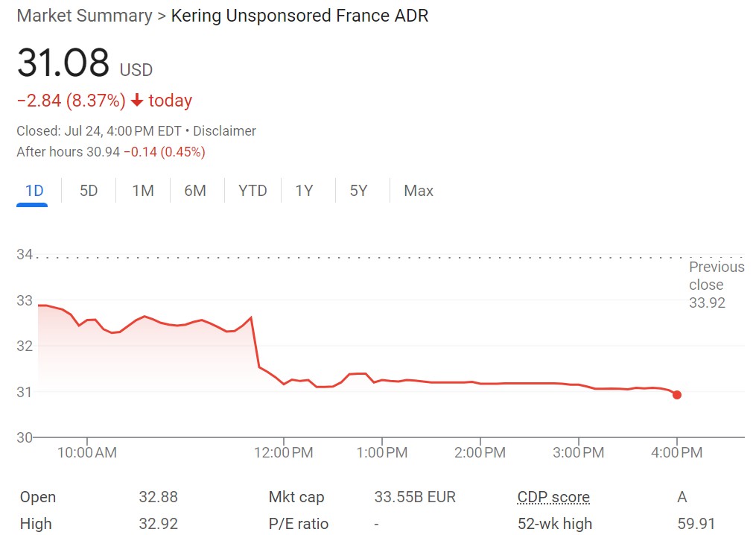This screenshot has height=535, width=756.
Task: Click the Mkt cap value 33.55B EUR
Action: point(415,497)
